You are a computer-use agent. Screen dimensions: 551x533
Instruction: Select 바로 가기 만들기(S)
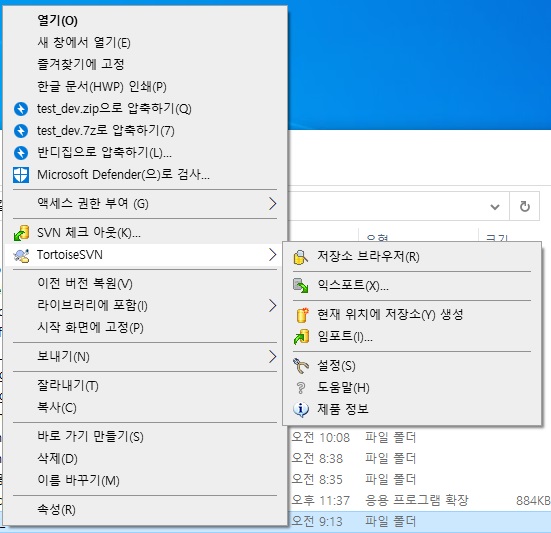click(x=145, y=437)
